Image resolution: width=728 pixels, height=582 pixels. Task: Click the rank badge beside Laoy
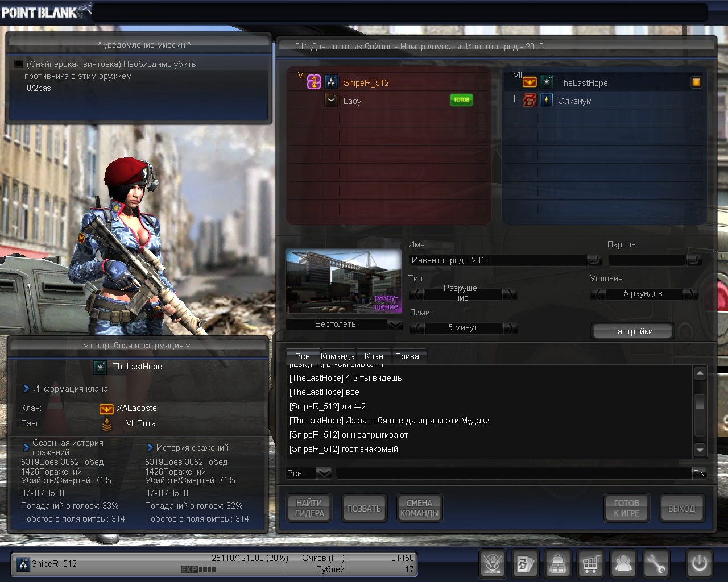click(332, 101)
